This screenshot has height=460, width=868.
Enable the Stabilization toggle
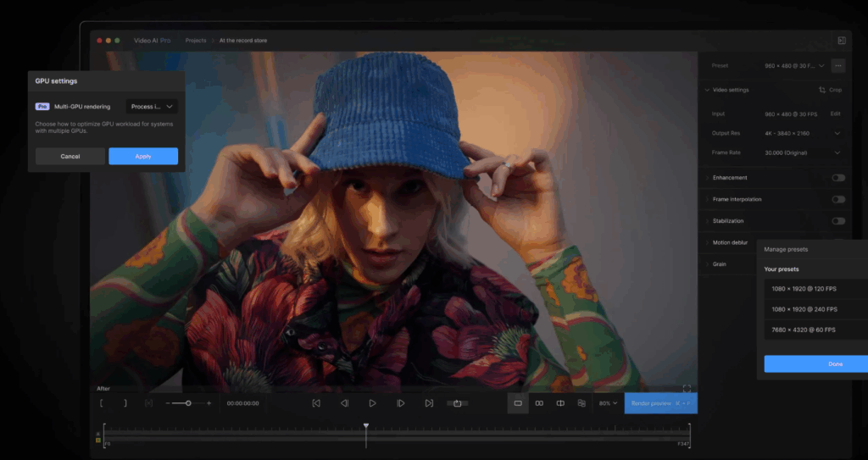pyautogui.click(x=838, y=221)
